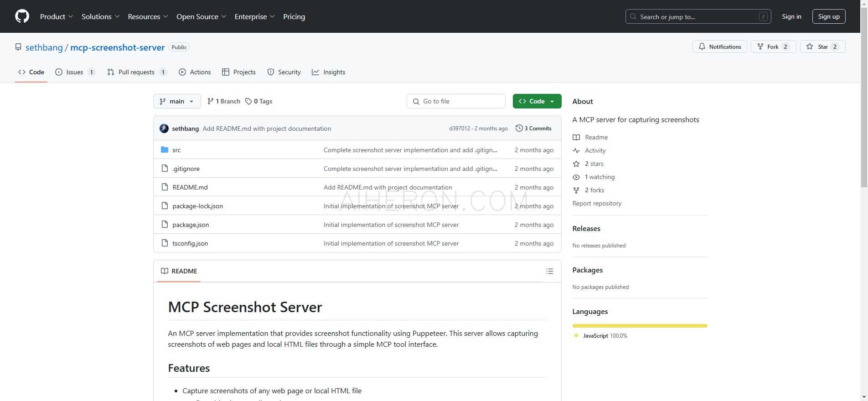The height and width of the screenshot is (401, 868).
Task: Expand the Solutions menu
Action: pyautogui.click(x=100, y=16)
